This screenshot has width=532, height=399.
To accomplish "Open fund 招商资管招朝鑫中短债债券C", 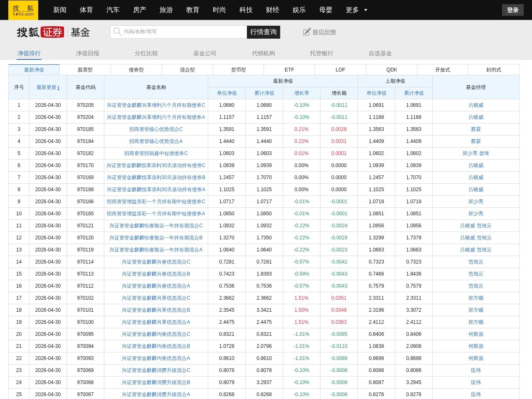I will (156, 153).
